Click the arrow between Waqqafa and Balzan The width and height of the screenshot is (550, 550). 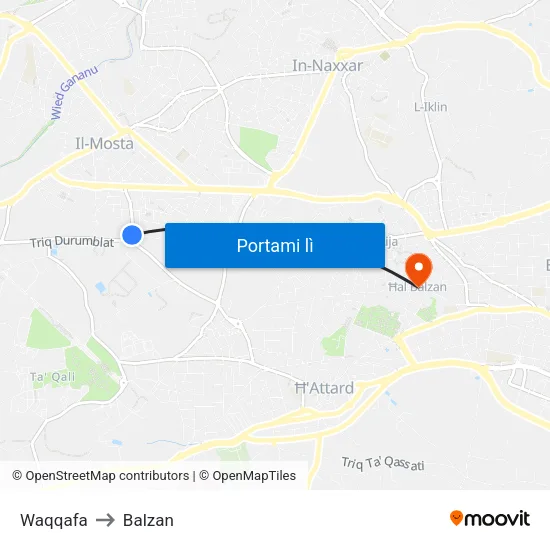(105, 520)
